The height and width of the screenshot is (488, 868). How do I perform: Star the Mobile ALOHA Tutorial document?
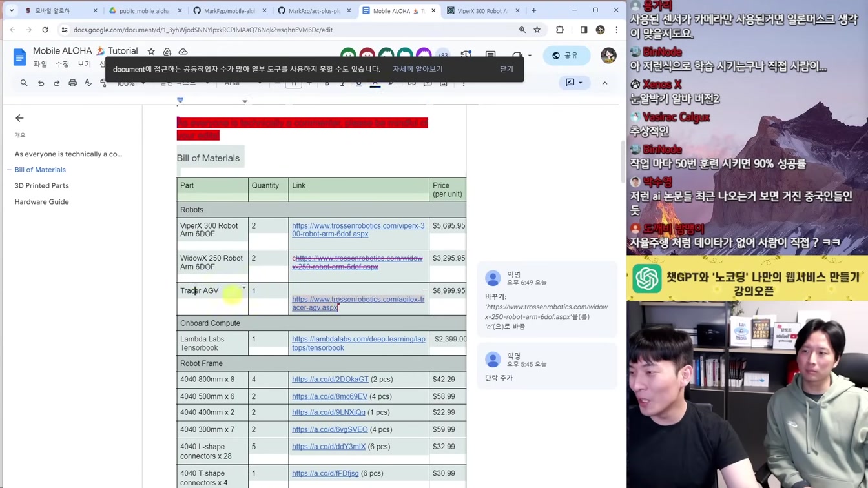click(x=151, y=51)
